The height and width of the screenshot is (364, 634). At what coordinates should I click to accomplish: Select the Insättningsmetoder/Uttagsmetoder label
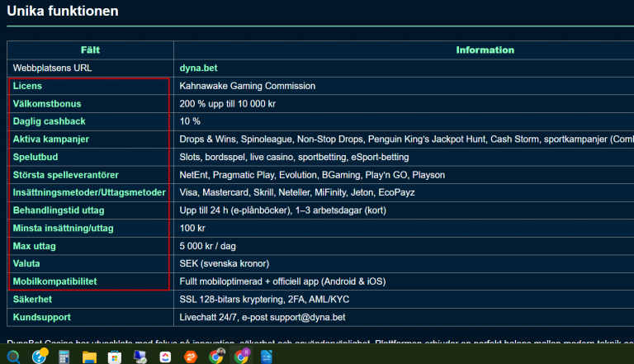89,192
